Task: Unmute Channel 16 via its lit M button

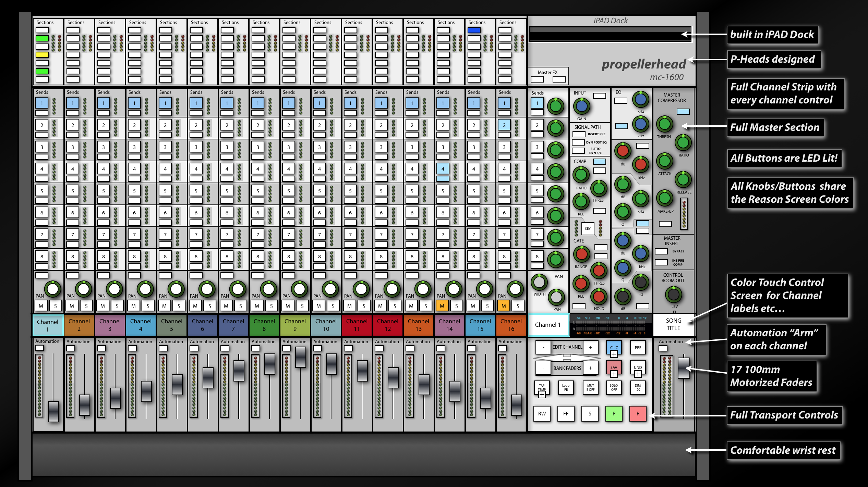Action: pyautogui.click(x=504, y=306)
